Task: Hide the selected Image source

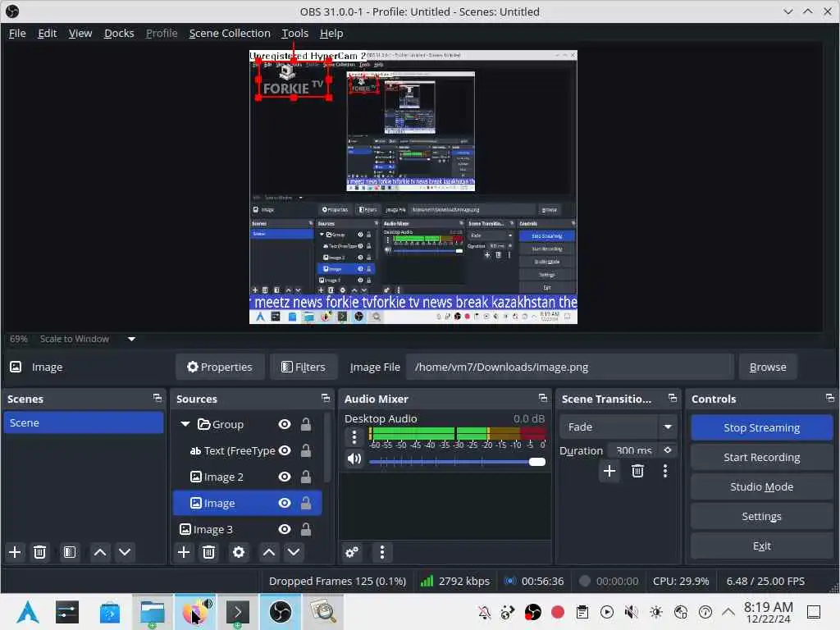Action: [285, 503]
